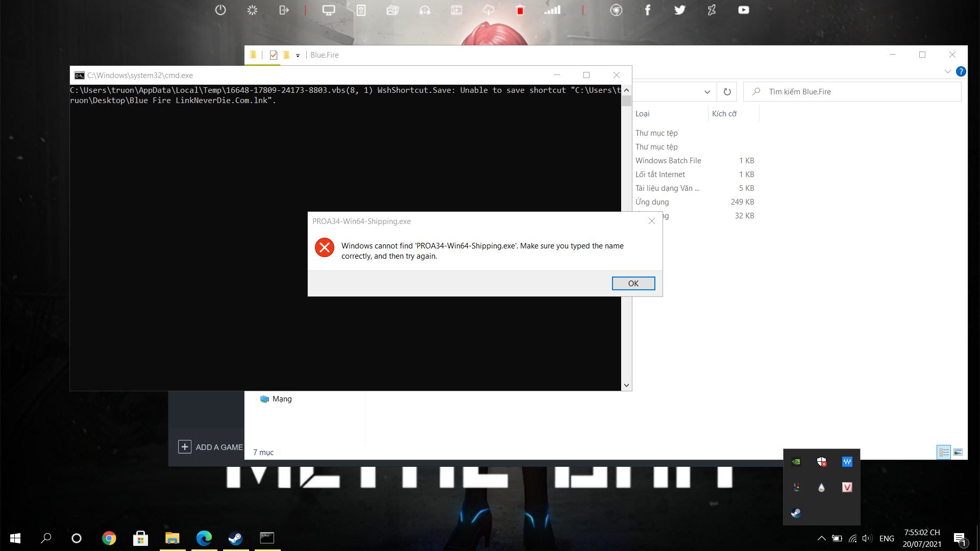Open the Twitter icon in top dock
The width and height of the screenshot is (980, 551).
pyautogui.click(x=679, y=10)
